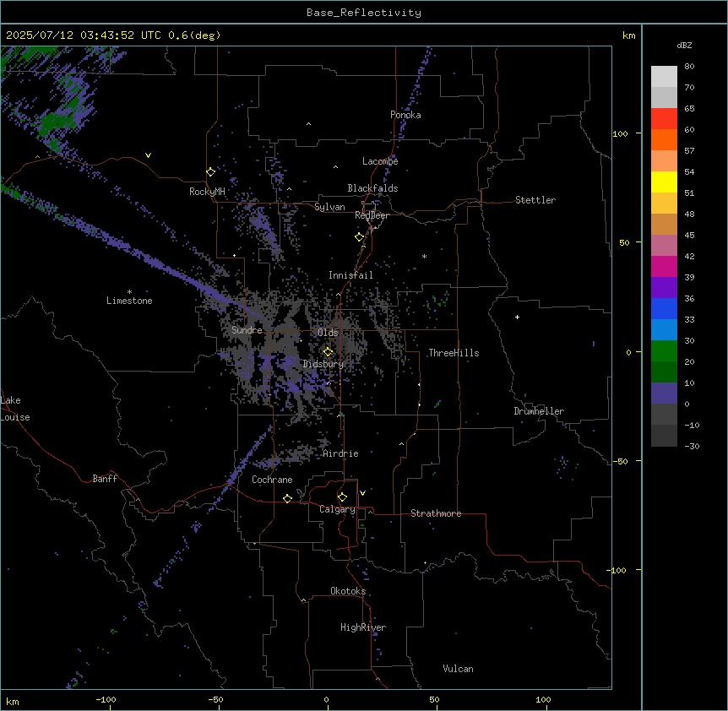Click the Calgary city label
This screenshot has width=728, height=711.
[x=337, y=509]
